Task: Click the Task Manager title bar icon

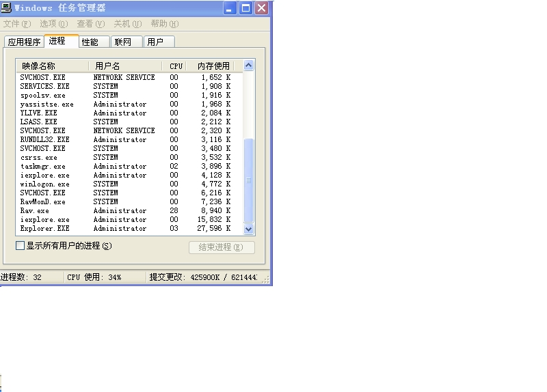Action: click(x=6, y=8)
